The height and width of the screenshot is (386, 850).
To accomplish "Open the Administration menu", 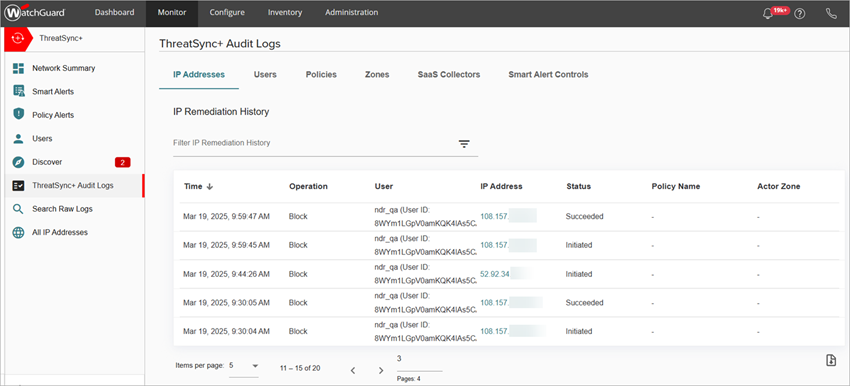I will (352, 12).
